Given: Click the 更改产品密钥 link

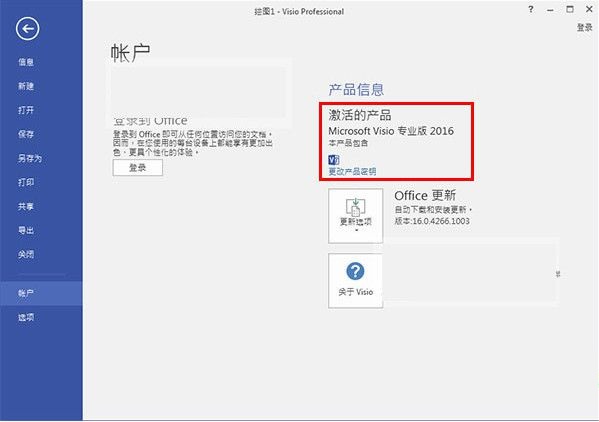Looking at the screenshot, I should (352, 171).
